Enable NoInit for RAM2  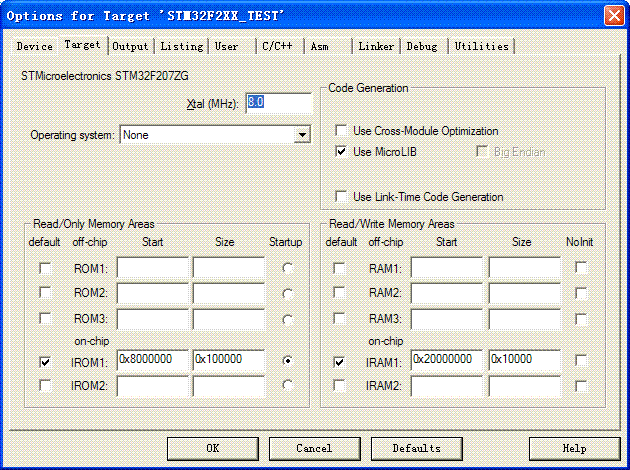[x=581, y=293]
